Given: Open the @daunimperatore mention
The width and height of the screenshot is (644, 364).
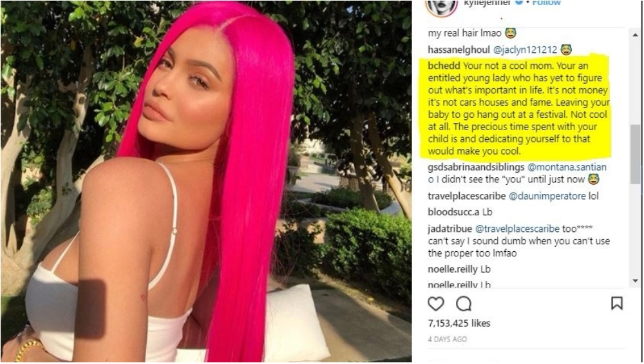Looking at the screenshot, I should click(547, 196).
